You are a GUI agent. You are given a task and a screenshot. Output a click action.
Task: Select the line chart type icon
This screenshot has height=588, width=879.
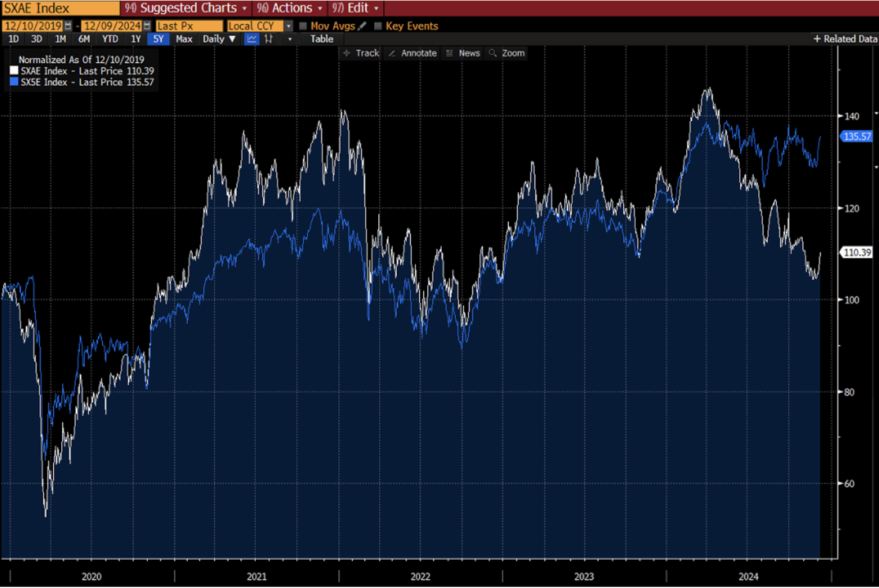pos(252,39)
